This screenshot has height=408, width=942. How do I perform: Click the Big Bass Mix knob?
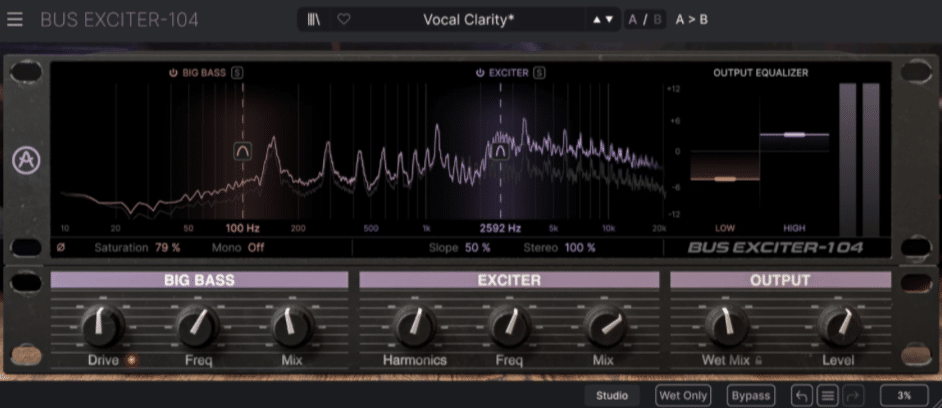tap(292, 325)
